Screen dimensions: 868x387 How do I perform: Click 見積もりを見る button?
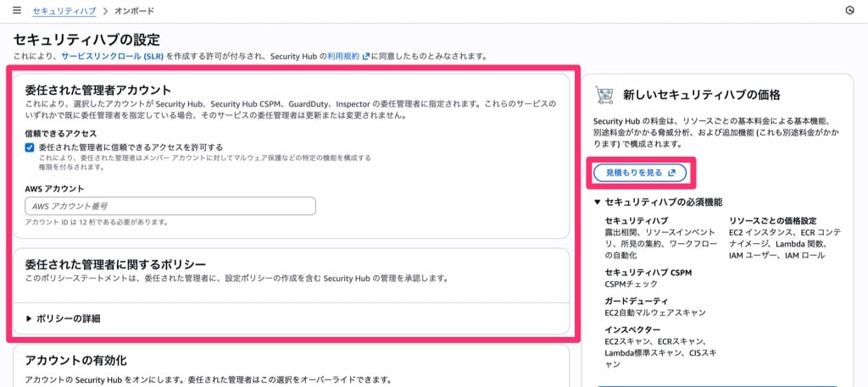tap(640, 173)
